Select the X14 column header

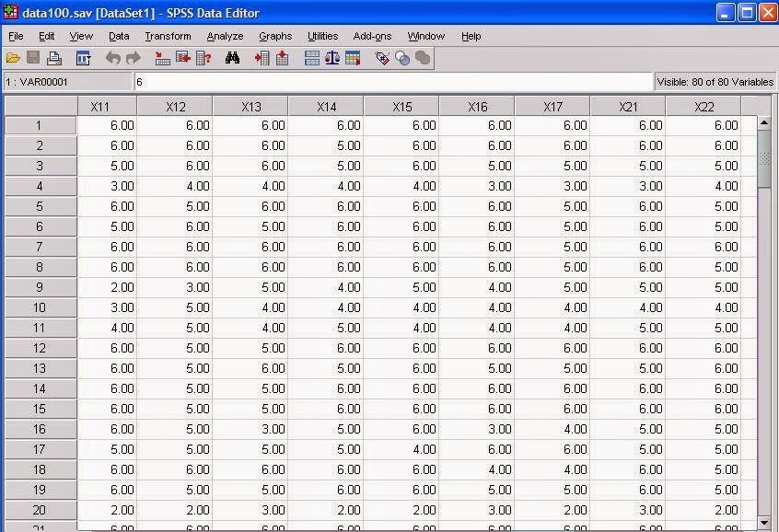pos(326,106)
